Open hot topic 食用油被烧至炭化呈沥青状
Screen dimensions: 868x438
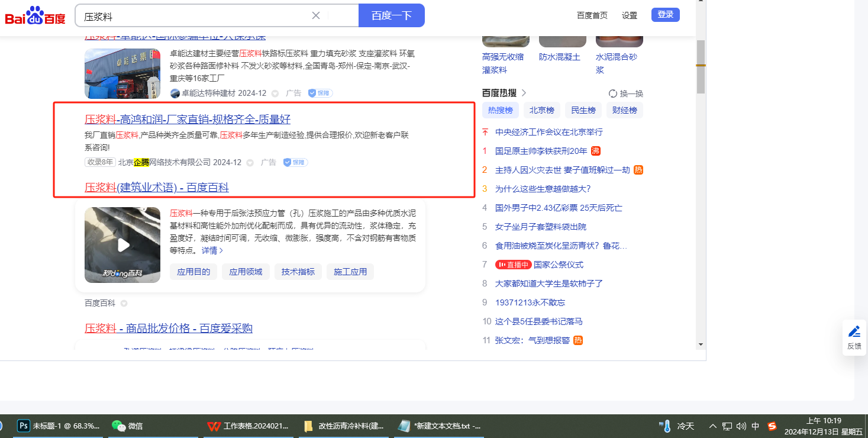(561, 246)
